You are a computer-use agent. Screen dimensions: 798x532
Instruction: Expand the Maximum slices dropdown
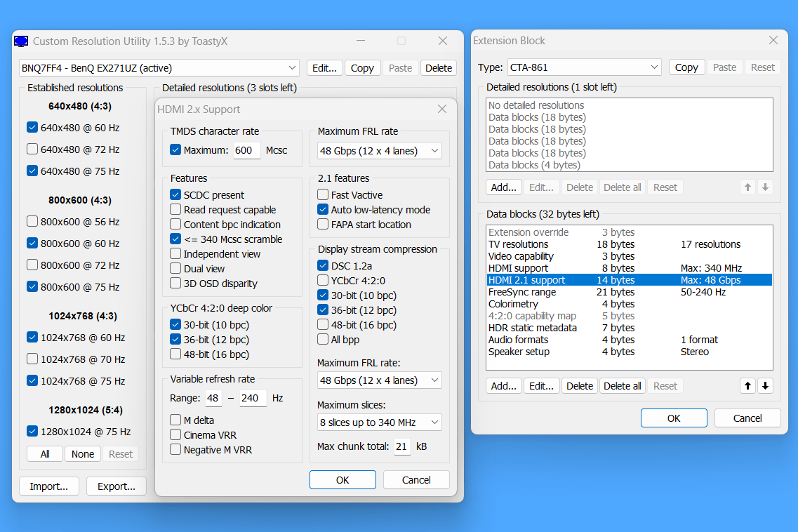pos(379,422)
